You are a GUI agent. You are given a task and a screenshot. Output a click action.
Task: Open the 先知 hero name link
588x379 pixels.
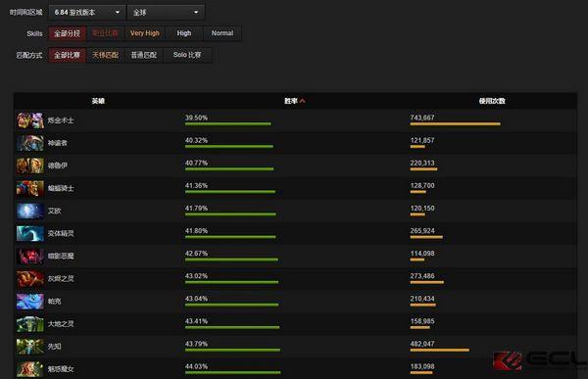click(54, 347)
